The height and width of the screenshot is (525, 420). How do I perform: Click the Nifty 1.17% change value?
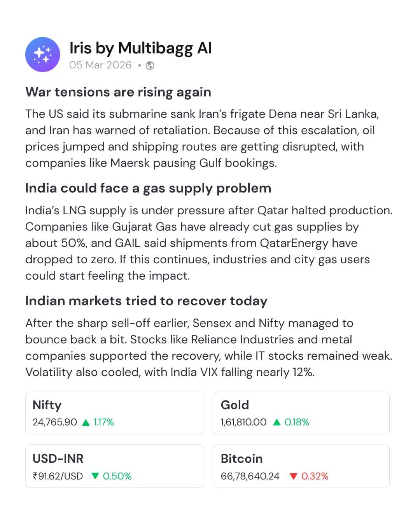tap(103, 422)
